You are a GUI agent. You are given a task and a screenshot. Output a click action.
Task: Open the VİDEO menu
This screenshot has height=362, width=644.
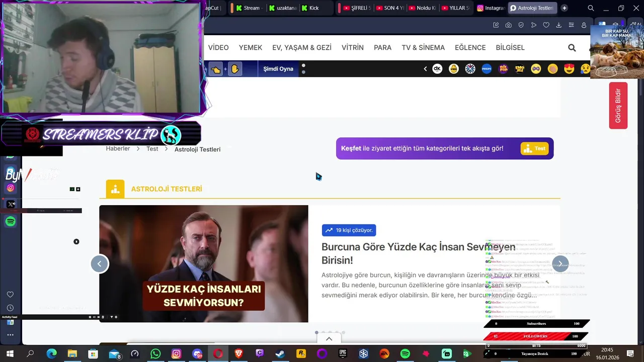218,48
